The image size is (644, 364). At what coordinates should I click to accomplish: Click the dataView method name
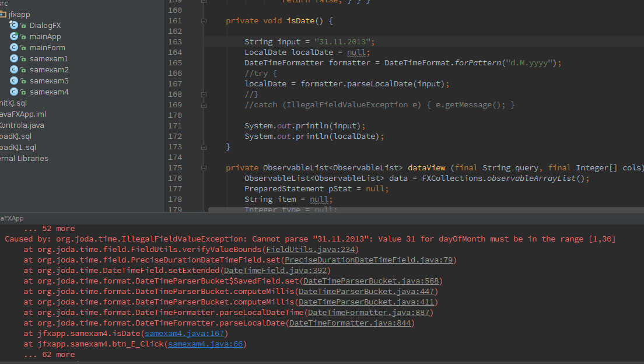(426, 167)
